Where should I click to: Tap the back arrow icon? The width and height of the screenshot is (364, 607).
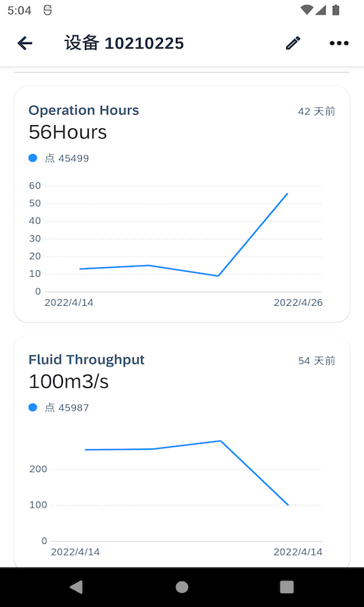(25, 43)
